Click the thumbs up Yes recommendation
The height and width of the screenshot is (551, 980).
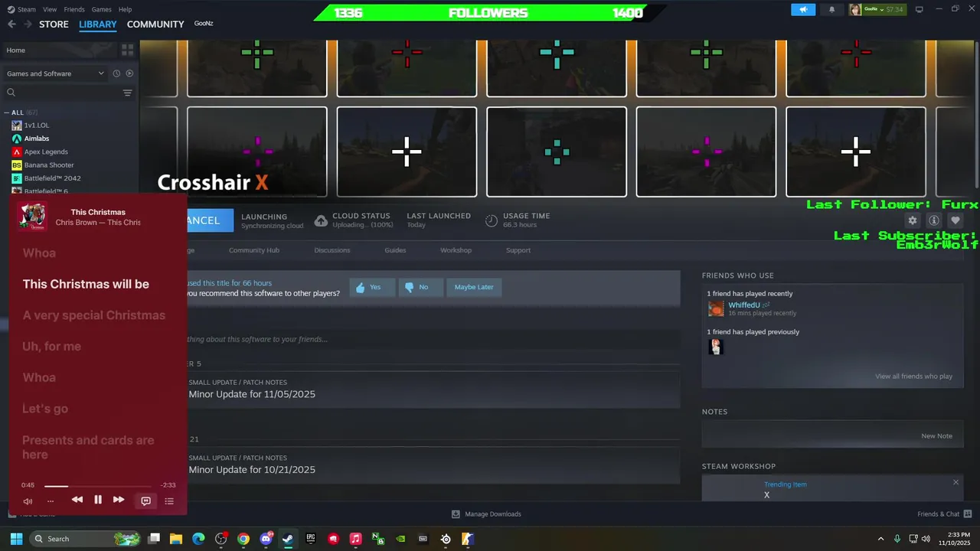coord(372,287)
